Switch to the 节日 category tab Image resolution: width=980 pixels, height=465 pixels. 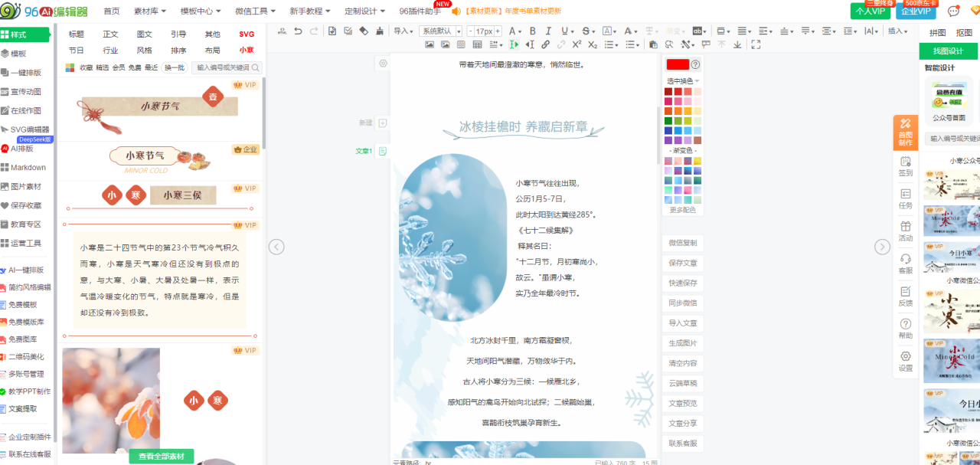tap(77, 50)
